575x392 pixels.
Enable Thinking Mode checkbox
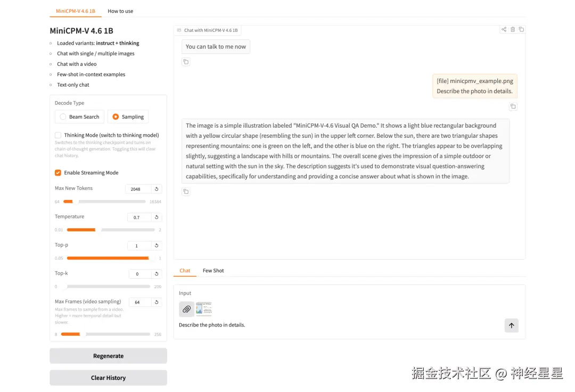(x=58, y=135)
